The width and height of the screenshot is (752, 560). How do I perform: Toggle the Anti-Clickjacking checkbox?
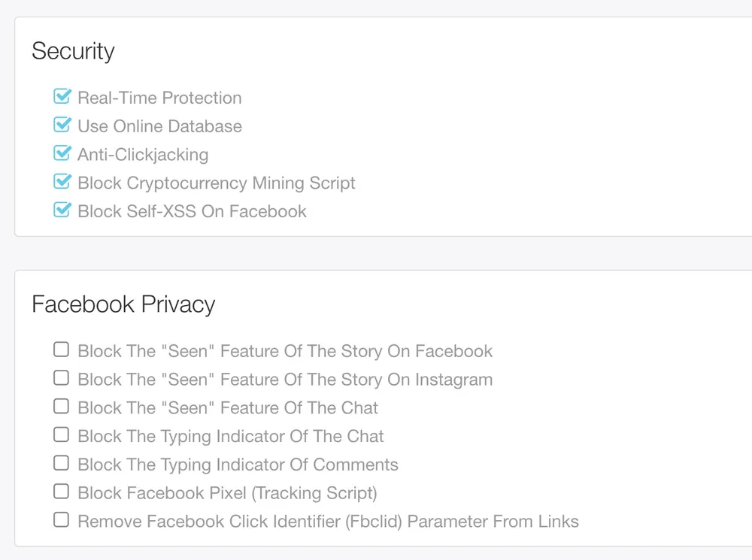(x=62, y=154)
